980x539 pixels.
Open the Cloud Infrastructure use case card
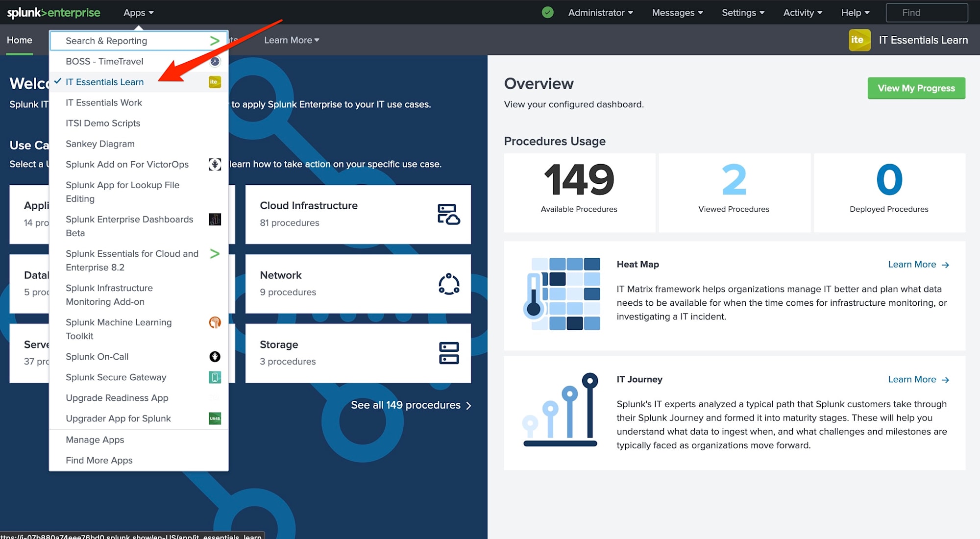358,214
